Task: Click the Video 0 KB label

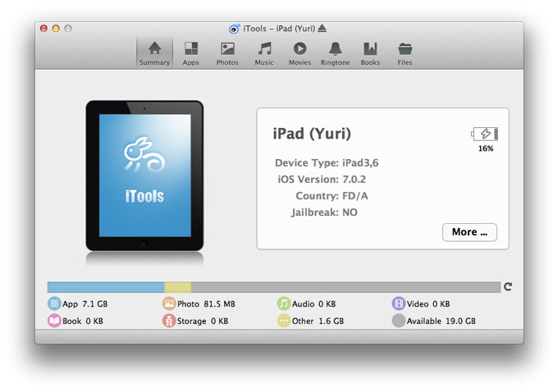Action: coord(428,303)
